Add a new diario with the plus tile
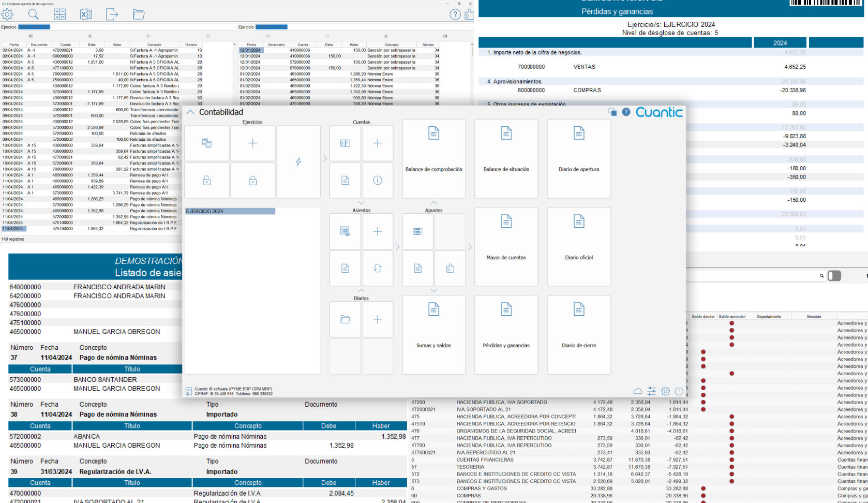 [x=378, y=319]
